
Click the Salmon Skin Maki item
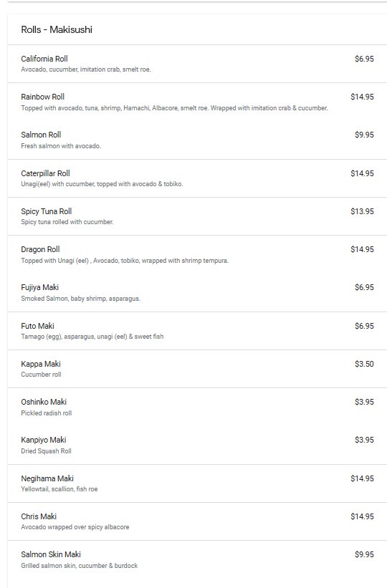(x=197, y=559)
